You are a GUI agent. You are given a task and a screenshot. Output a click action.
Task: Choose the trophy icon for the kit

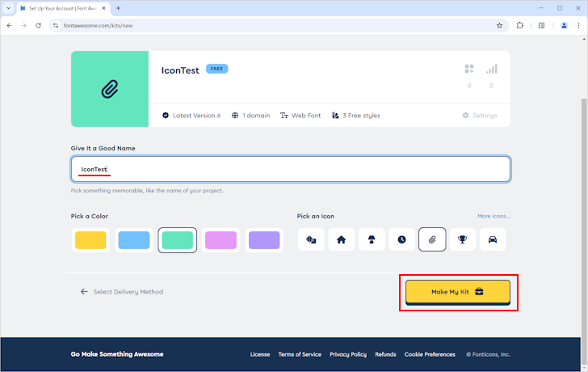pyautogui.click(x=462, y=240)
